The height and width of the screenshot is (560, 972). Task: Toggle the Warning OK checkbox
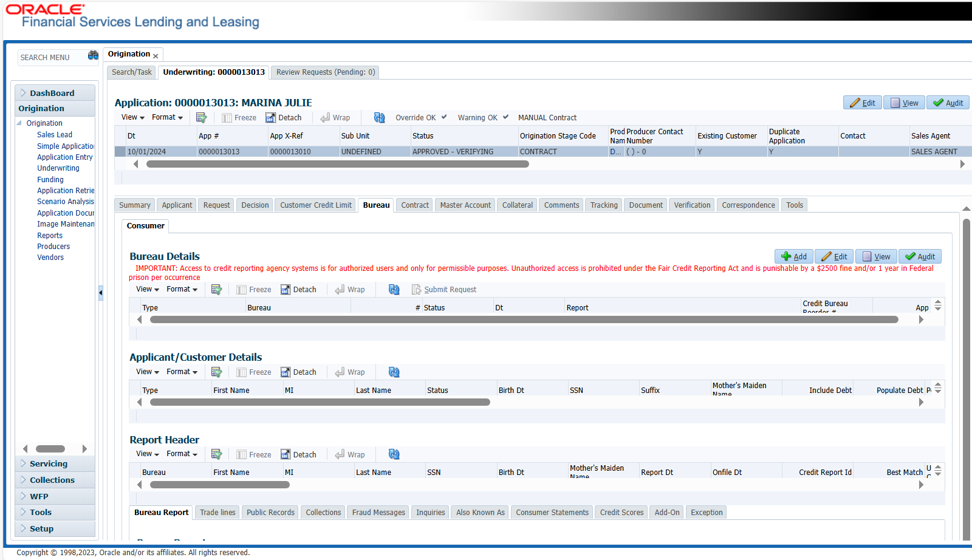[x=505, y=117]
